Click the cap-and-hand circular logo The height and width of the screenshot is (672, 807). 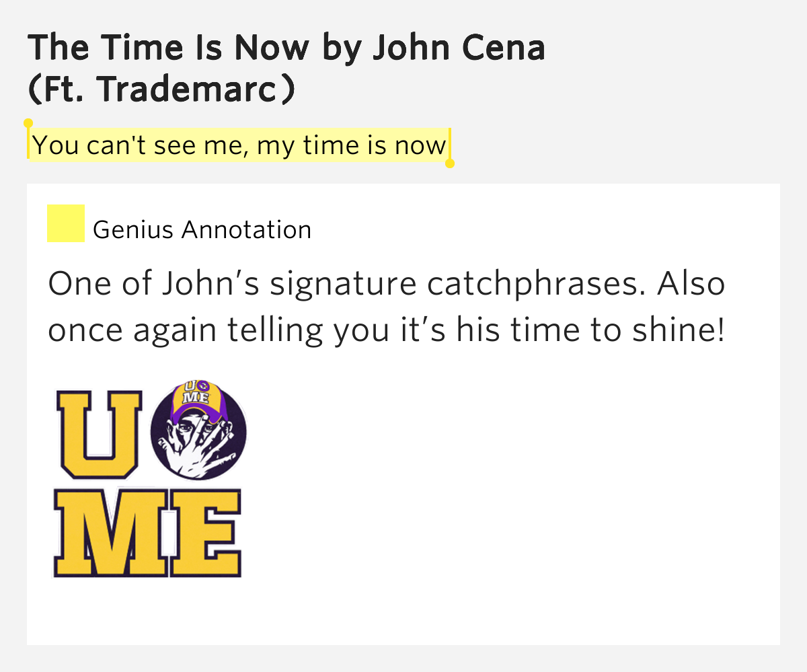198,431
